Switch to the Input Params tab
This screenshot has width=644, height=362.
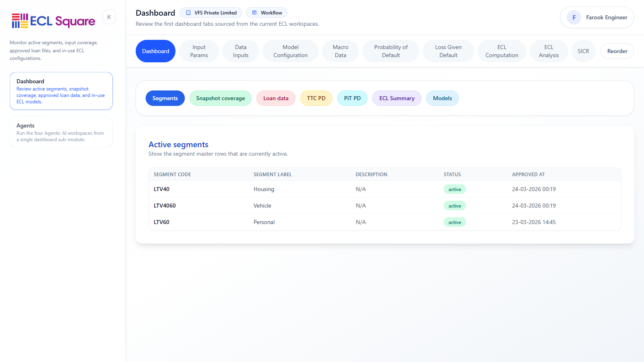click(x=199, y=51)
